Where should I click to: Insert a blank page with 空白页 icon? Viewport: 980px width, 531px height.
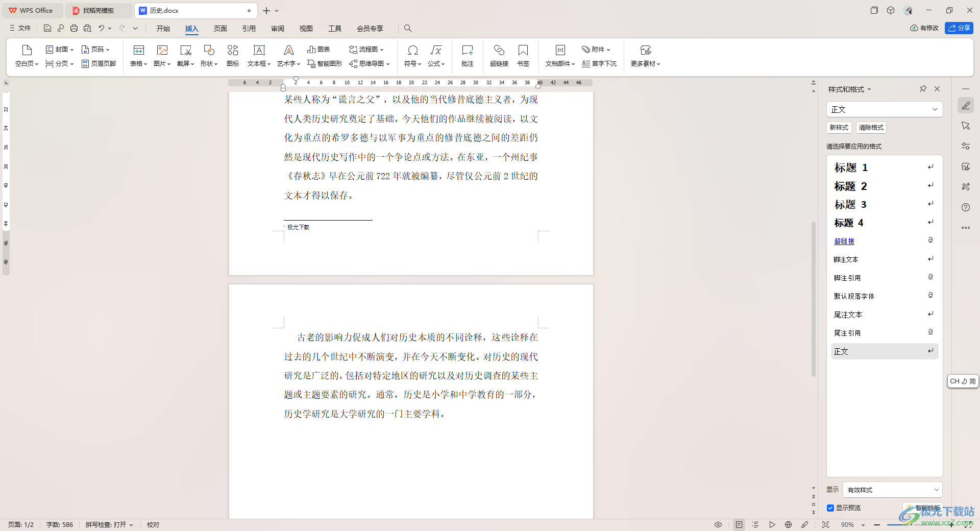point(27,56)
